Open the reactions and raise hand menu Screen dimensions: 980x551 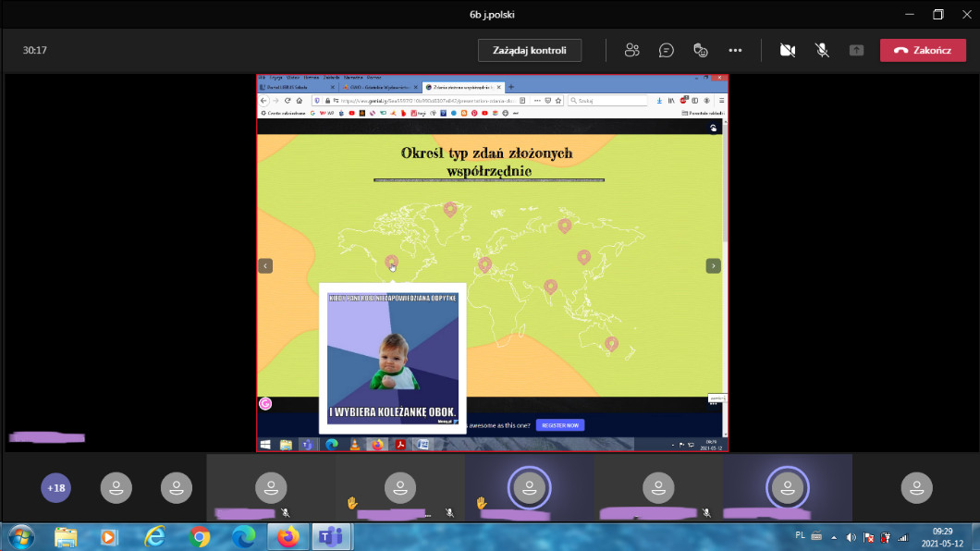(701, 50)
